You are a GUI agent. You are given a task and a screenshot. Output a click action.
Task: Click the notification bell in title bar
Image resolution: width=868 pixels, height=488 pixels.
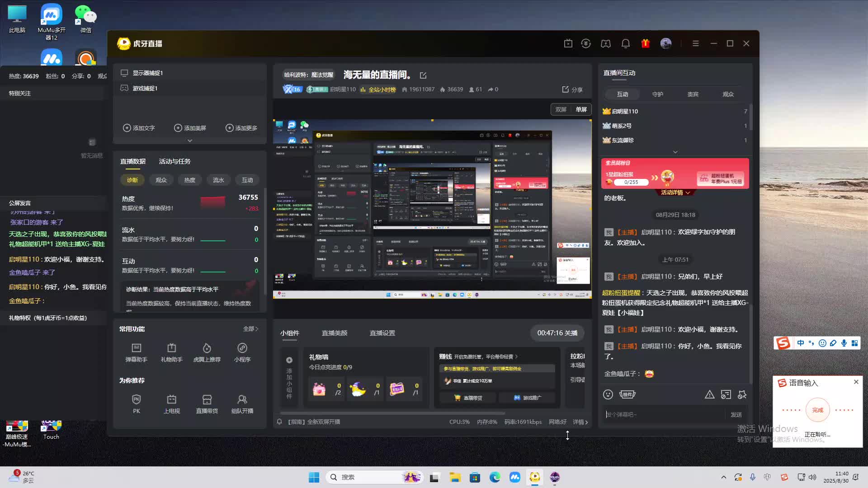click(625, 43)
